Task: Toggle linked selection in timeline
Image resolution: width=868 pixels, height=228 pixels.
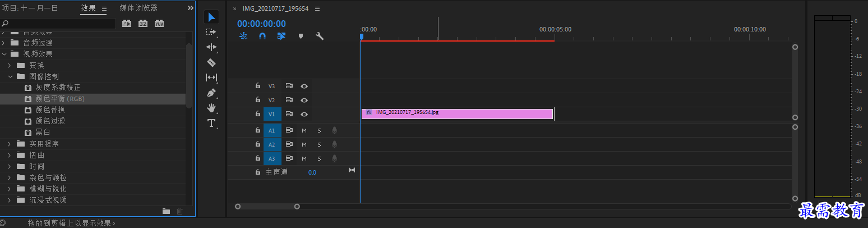Action: tap(281, 36)
